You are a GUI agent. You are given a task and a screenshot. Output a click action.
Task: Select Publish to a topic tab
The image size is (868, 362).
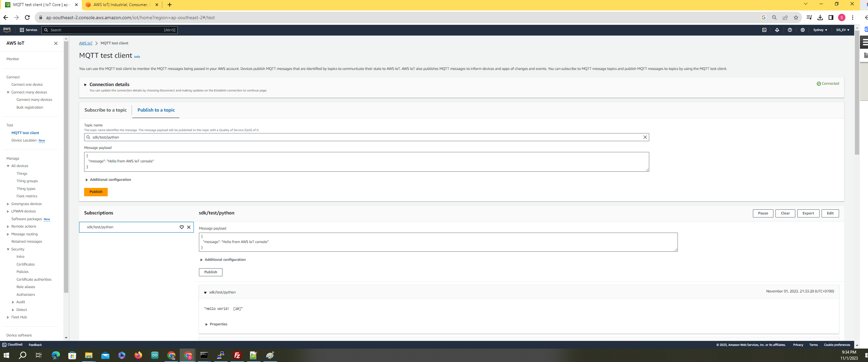click(x=156, y=110)
